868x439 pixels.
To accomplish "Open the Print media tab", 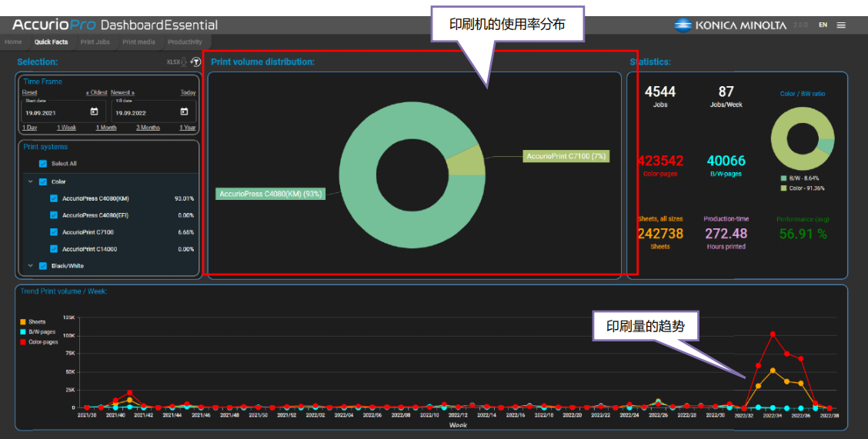I will [139, 42].
